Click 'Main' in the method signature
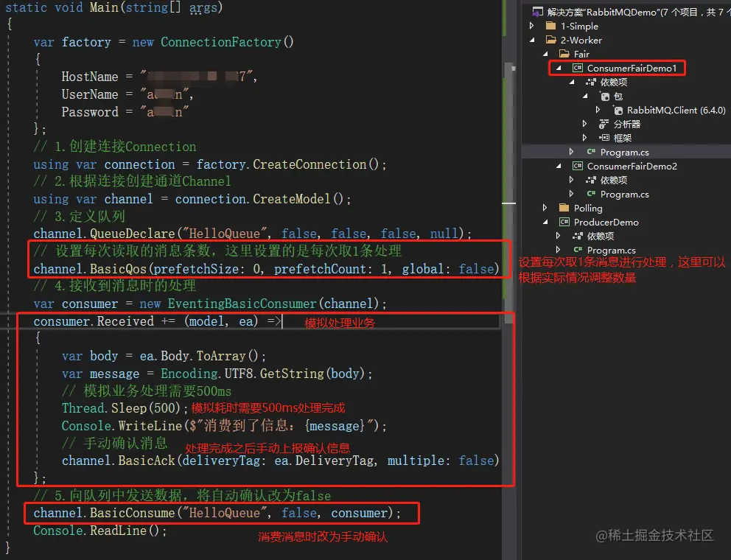 click(104, 7)
